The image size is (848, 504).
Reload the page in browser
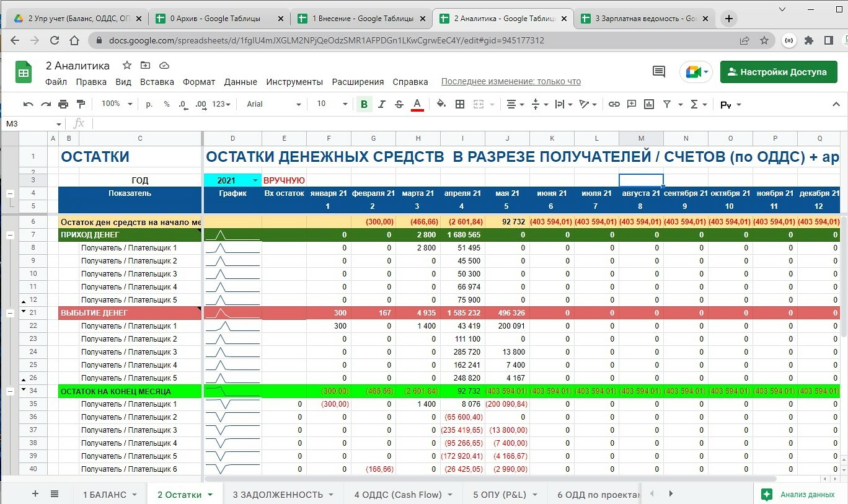click(55, 41)
